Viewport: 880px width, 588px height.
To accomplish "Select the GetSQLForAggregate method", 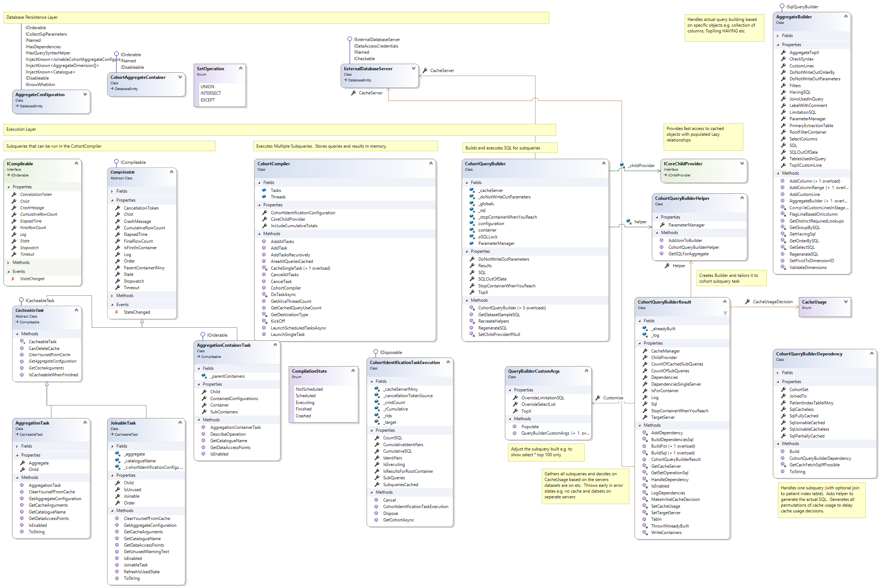I will click(688, 254).
